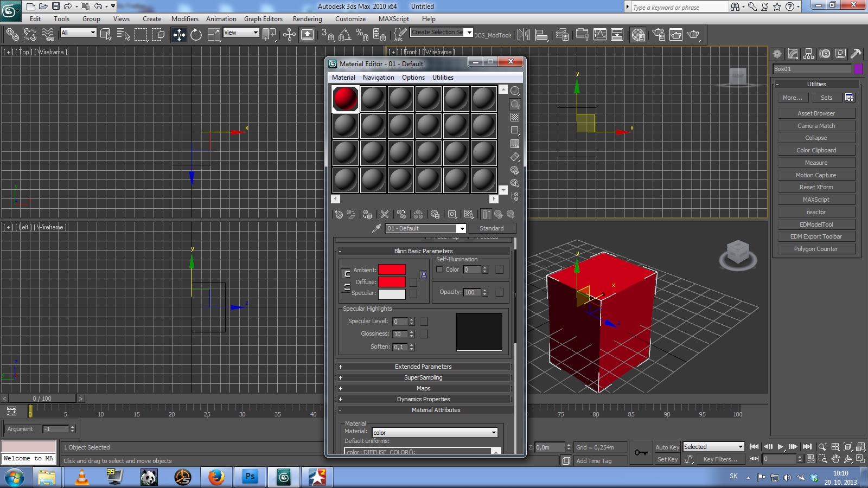This screenshot has height=488, width=868.
Task: Collapse the Blinn Basic Parameters rollout
Action: 423,251
